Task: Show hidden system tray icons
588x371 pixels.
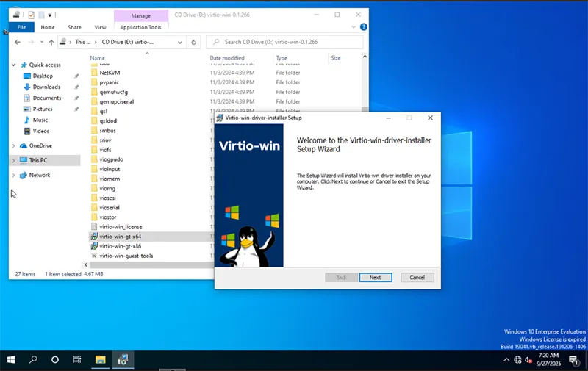Action: tap(506, 360)
